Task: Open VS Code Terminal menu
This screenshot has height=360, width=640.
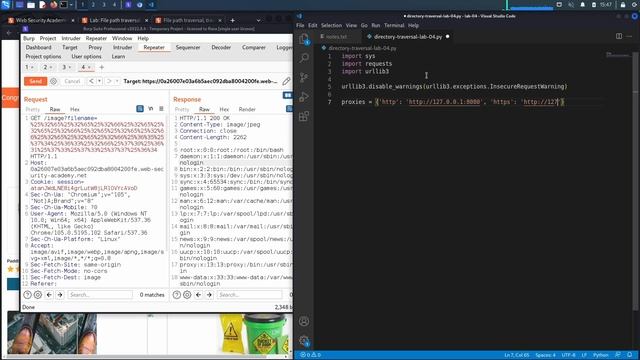Action: (394, 25)
